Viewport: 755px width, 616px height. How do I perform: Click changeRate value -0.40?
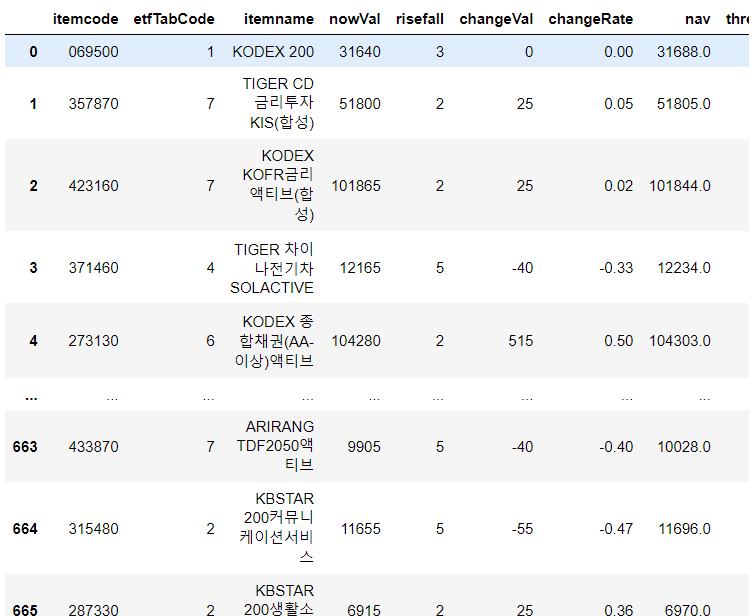[x=616, y=446]
